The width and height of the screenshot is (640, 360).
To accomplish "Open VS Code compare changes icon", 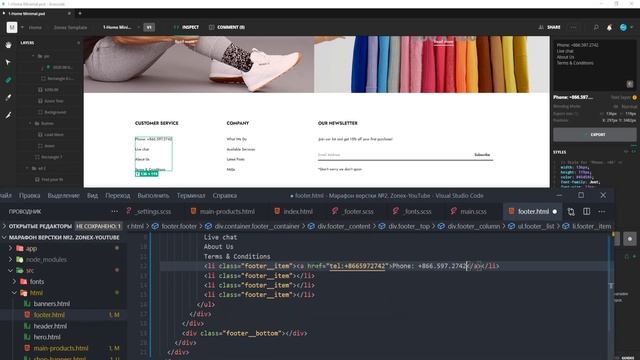I will (571, 211).
